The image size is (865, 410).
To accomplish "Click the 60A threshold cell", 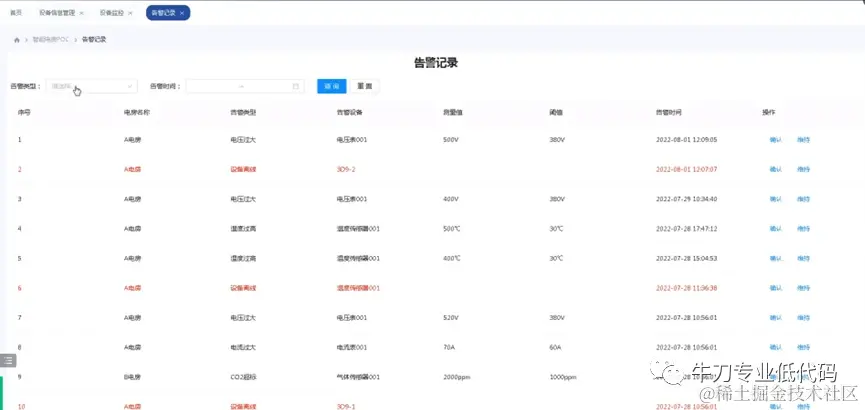I will tap(555, 347).
